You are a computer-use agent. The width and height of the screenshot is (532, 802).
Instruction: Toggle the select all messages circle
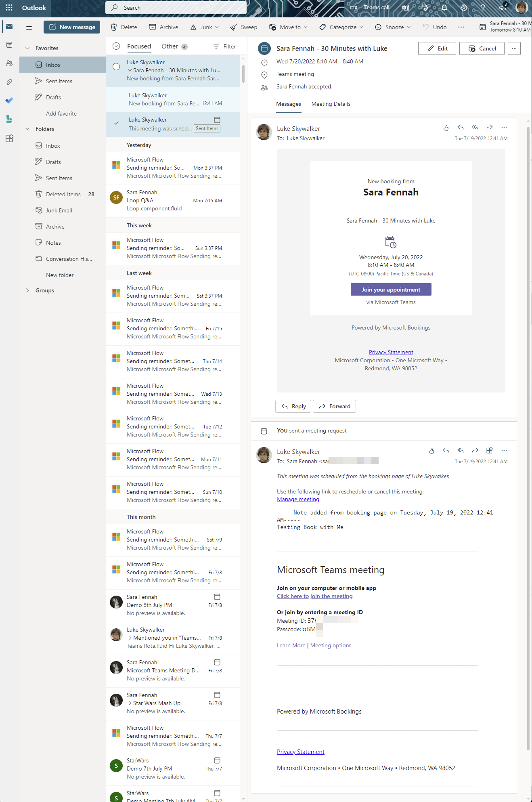click(x=116, y=46)
